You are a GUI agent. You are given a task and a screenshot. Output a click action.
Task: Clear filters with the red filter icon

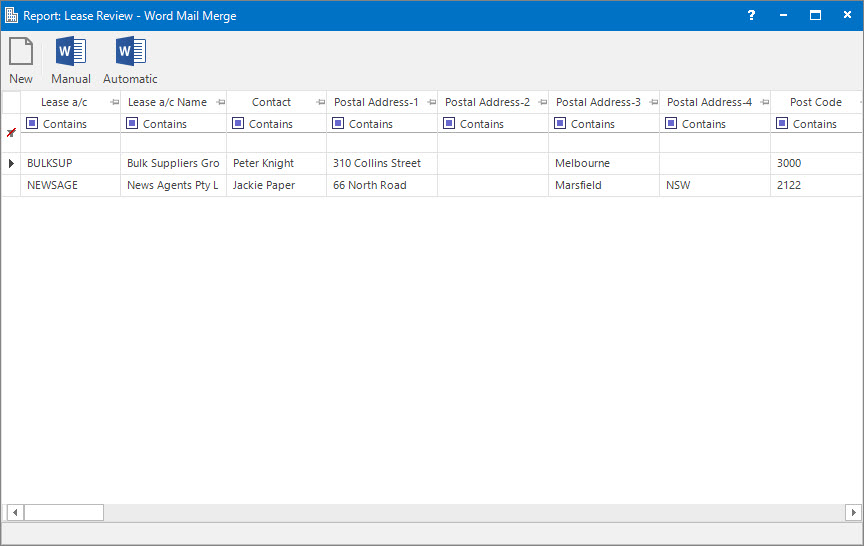click(11, 132)
